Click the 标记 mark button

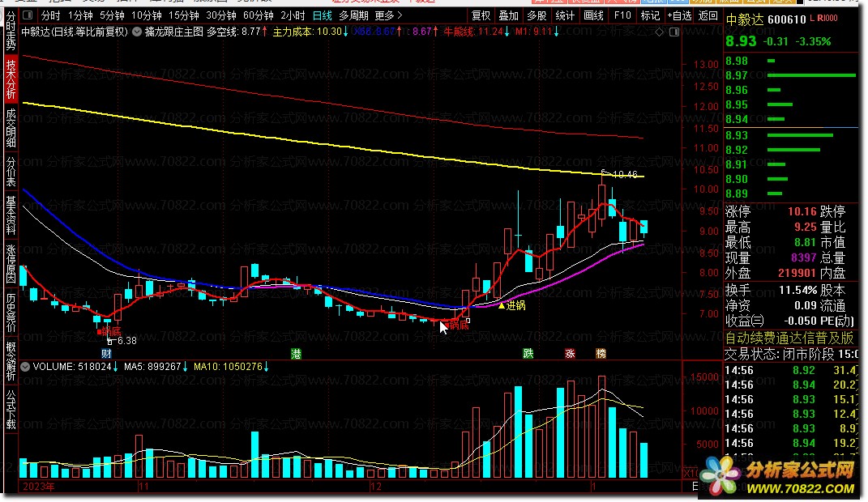click(x=651, y=15)
